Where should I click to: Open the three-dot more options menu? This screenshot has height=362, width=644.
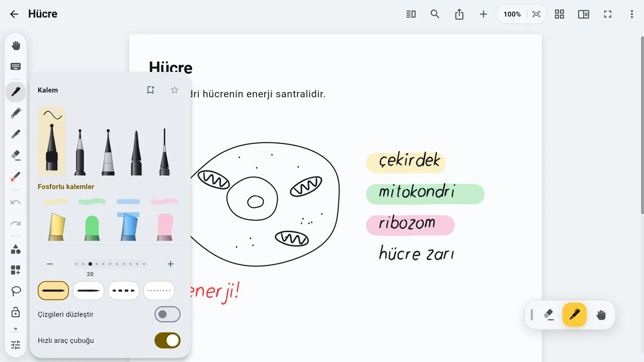632,14
